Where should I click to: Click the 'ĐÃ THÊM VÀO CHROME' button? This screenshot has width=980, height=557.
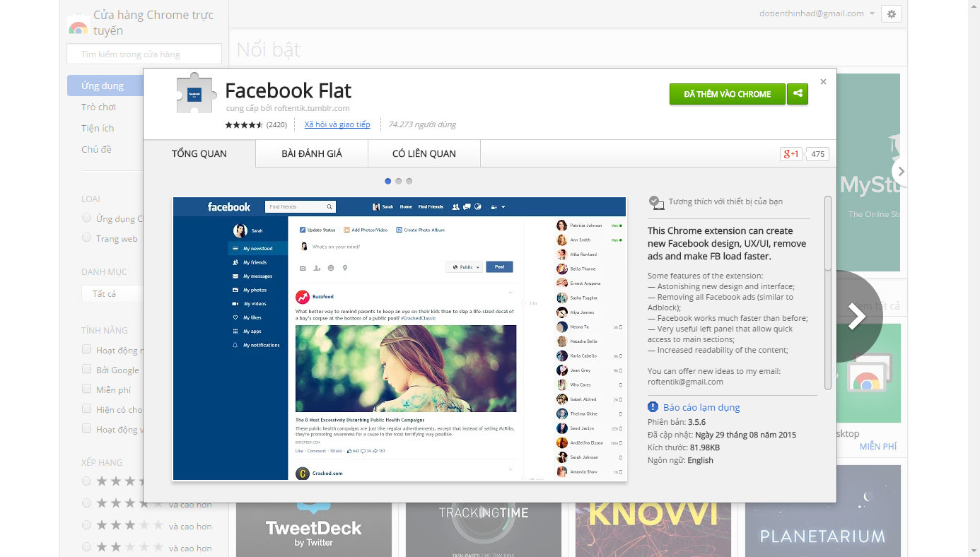point(728,94)
